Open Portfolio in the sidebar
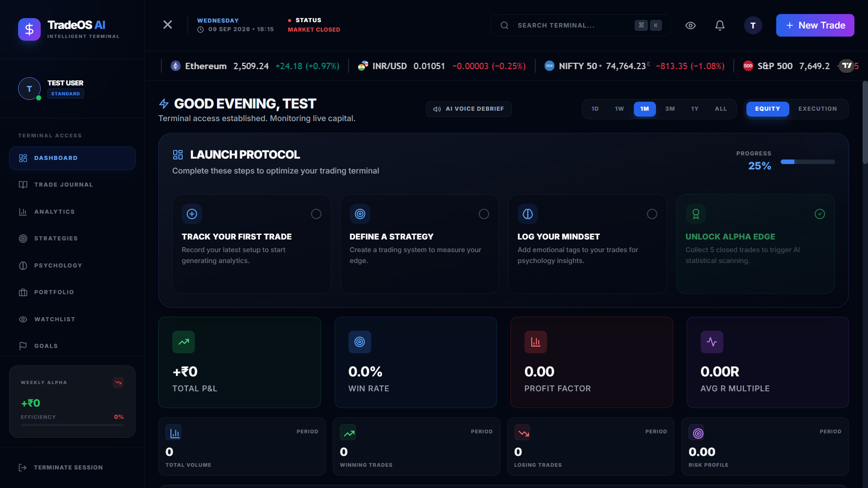The height and width of the screenshot is (488, 868). (x=72, y=292)
